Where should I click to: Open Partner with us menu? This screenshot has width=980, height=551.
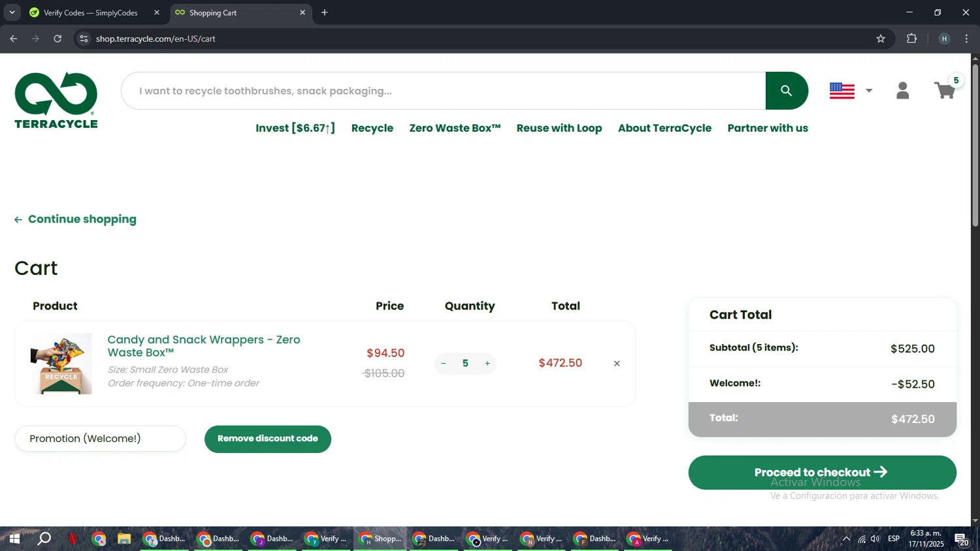768,128
